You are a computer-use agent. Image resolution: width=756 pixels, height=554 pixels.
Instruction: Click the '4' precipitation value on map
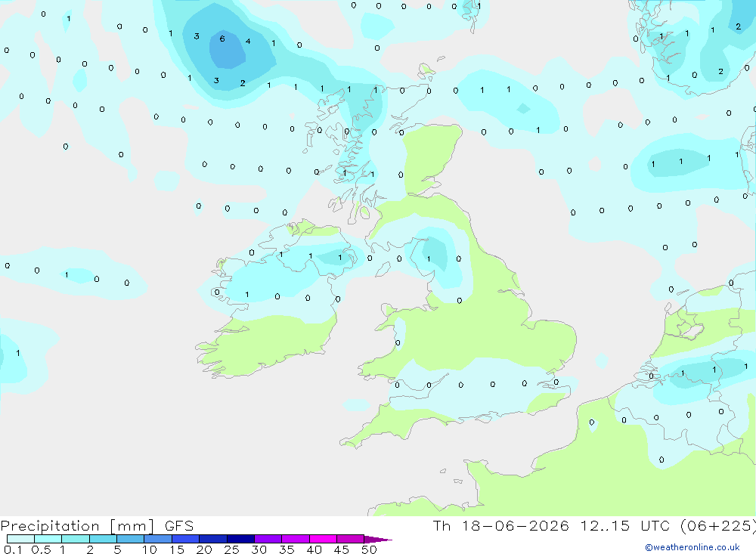248,41
